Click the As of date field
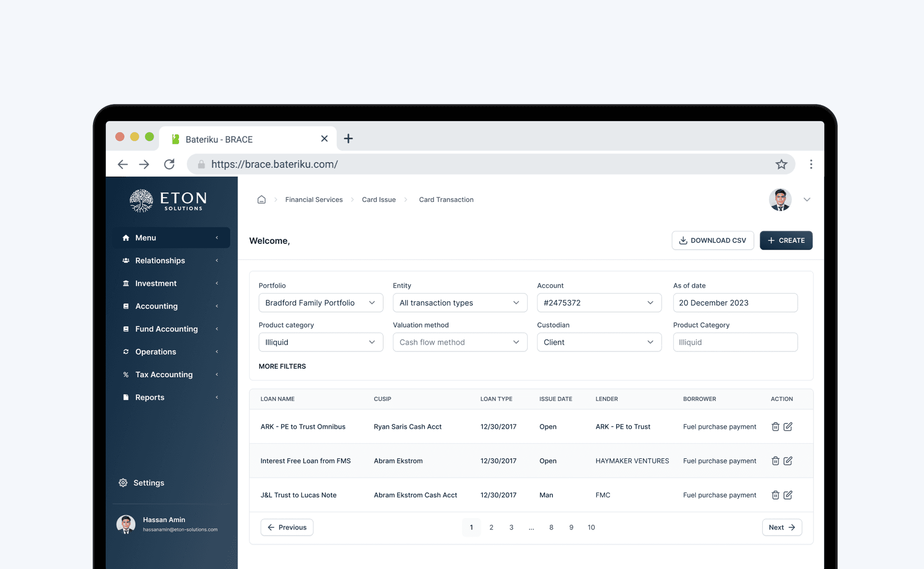The width and height of the screenshot is (924, 569). coord(735,303)
